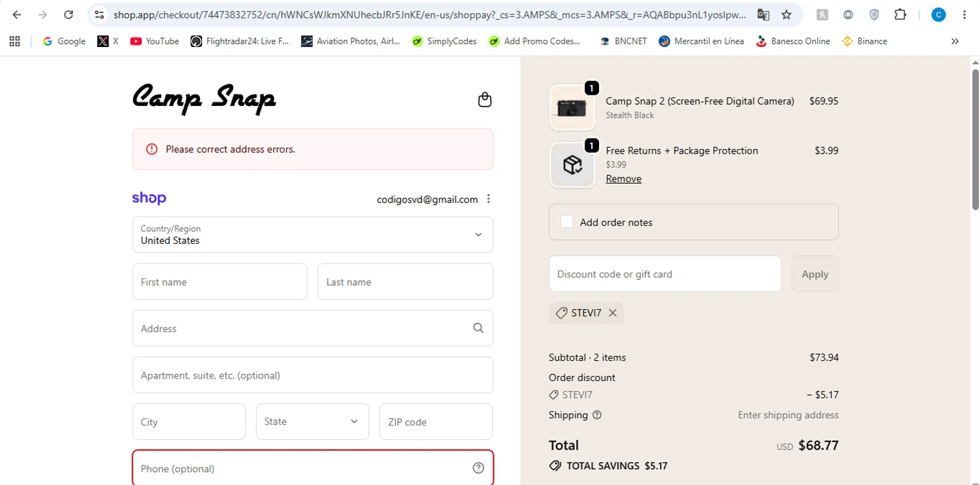980x485 pixels.
Task: Click the Apply discount button
Action: tap(815, 274)
